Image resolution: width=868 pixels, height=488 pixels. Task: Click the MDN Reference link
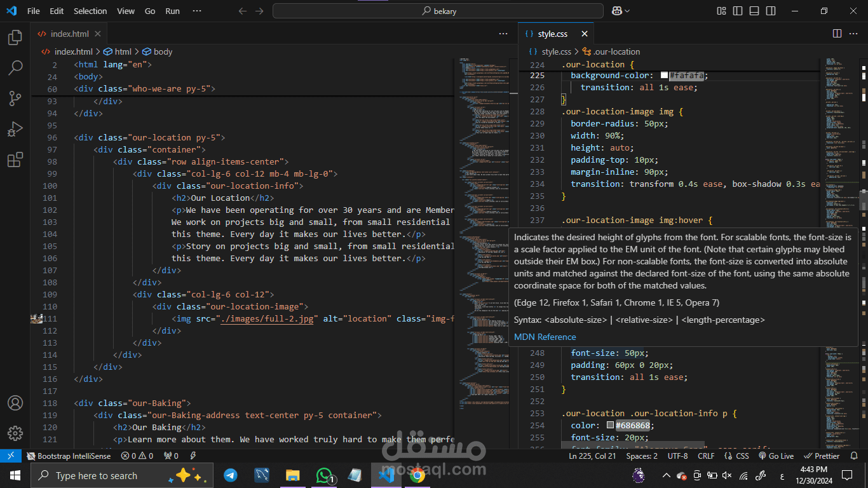(545, 337)
